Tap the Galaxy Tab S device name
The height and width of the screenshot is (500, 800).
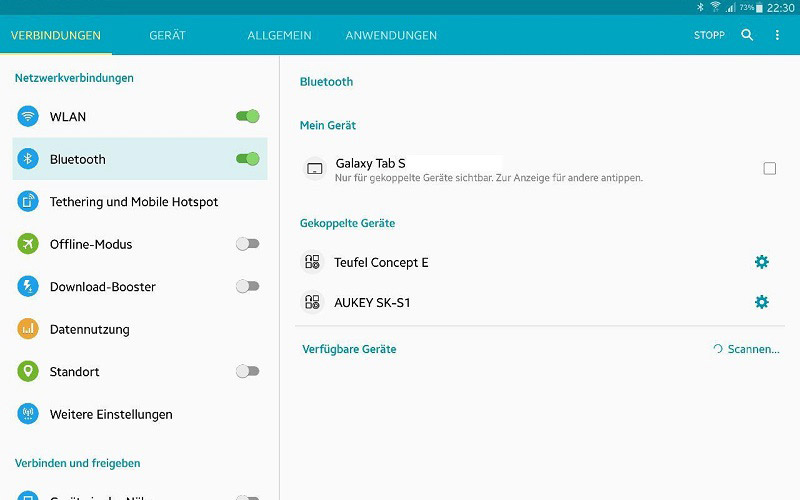click(x=370, y=163)
